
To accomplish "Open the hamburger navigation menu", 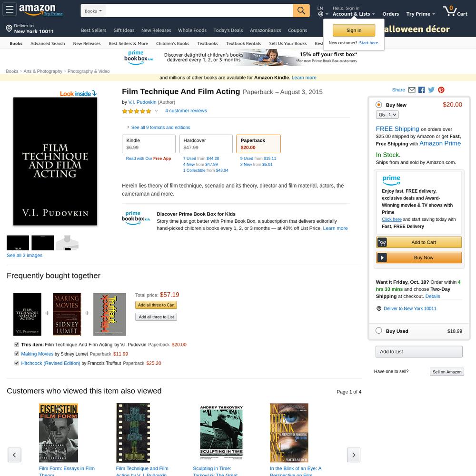I will pyautogui.click(x=10, y=10).
